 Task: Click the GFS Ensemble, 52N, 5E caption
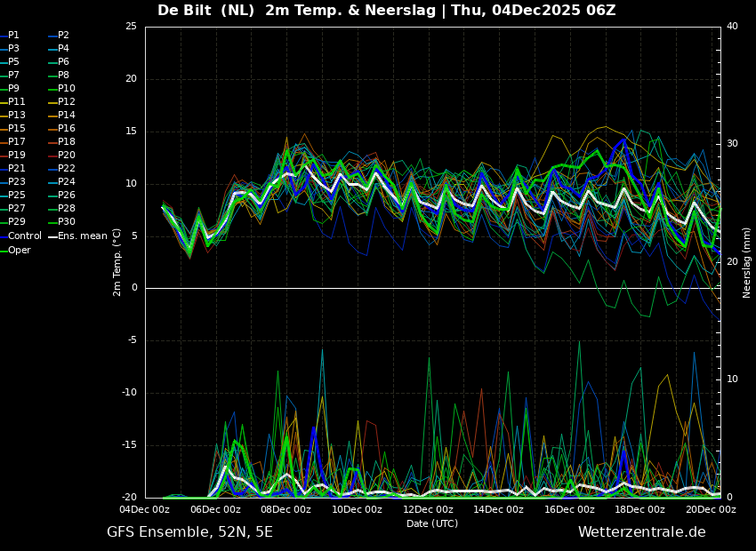pos(189,532)
